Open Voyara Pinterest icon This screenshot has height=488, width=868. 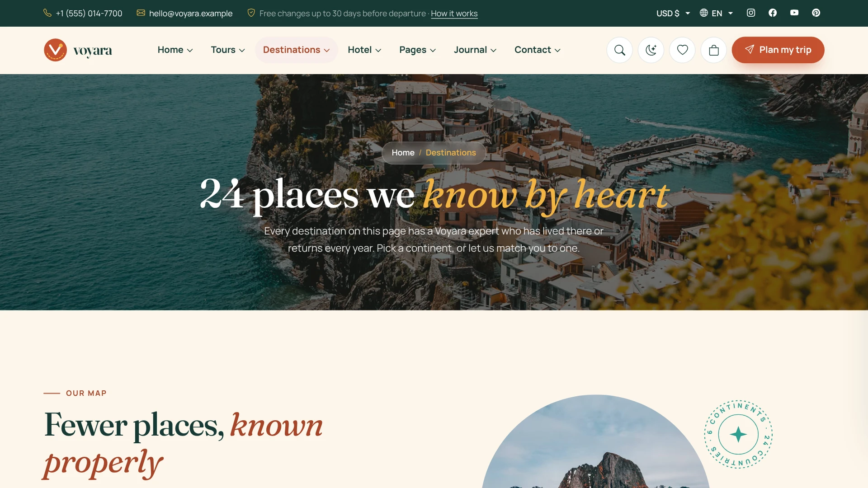pyautogui.click(x=816, y=13)
